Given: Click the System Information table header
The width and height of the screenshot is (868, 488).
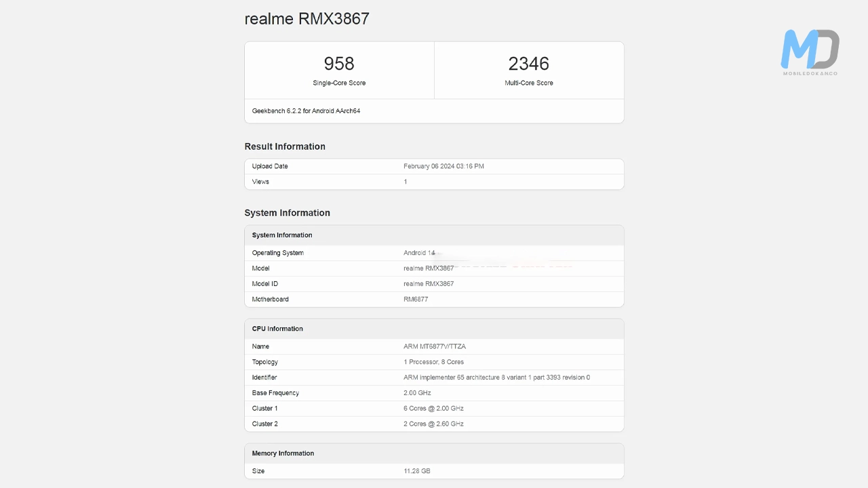Looking at the screenshot, I should (282, 235).
